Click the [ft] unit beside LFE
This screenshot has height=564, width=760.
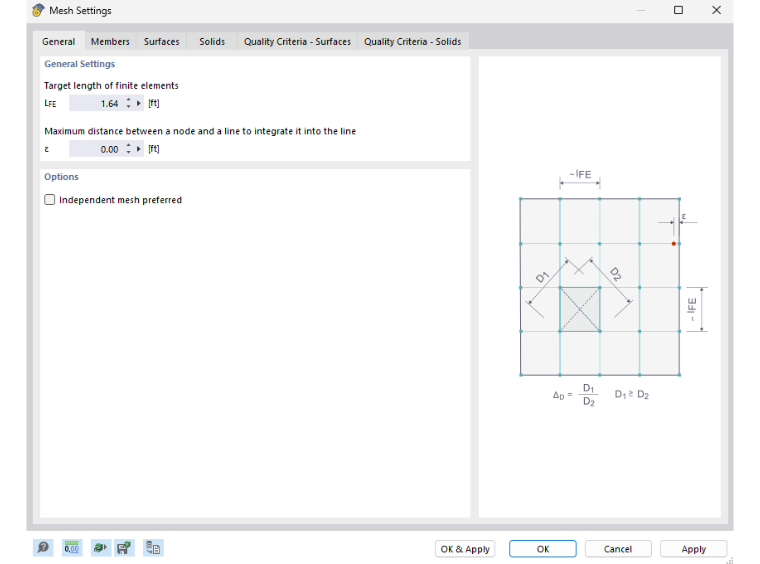tap(154, 103)
